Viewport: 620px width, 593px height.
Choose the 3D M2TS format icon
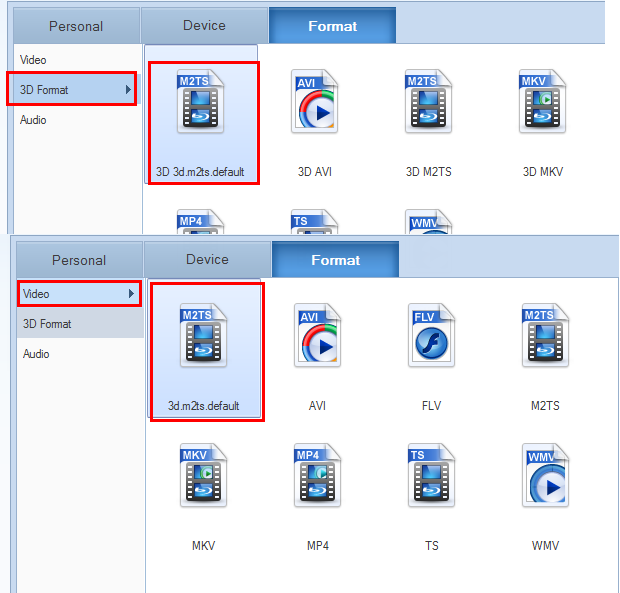pos(428,101)
